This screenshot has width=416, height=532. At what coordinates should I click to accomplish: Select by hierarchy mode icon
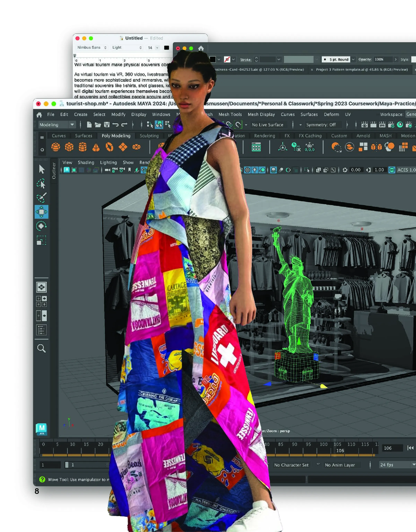[150, 125]
